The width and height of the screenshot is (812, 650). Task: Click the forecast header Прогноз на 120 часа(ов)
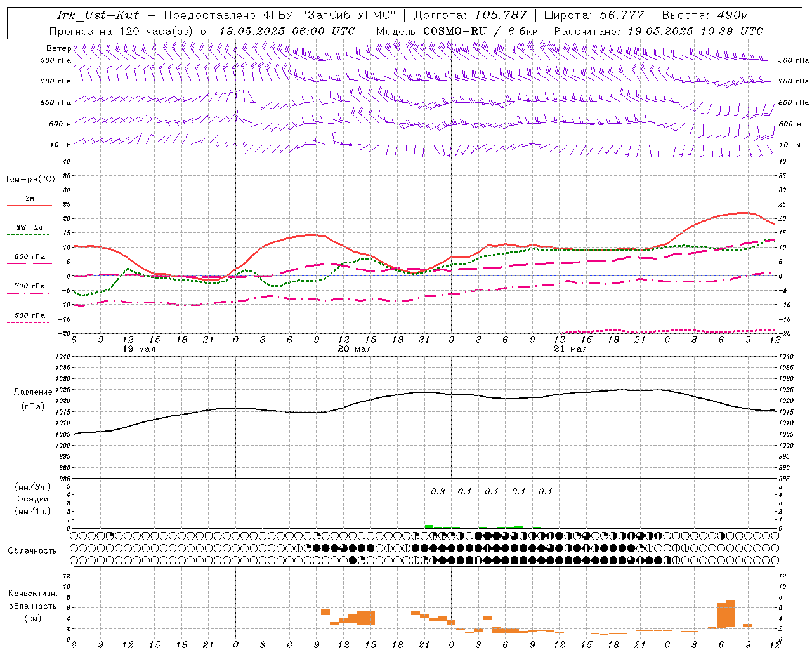122,31
